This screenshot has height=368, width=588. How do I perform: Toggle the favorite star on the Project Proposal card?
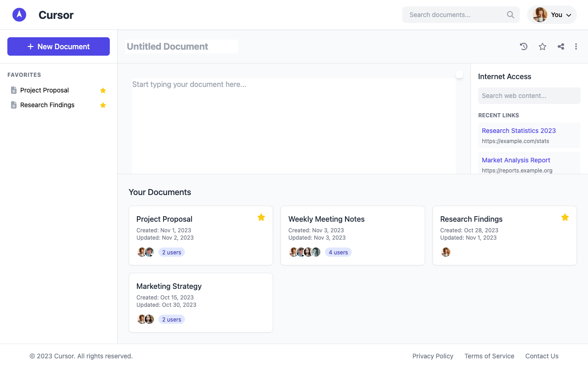pyautogui.click(x=261, y=217)
